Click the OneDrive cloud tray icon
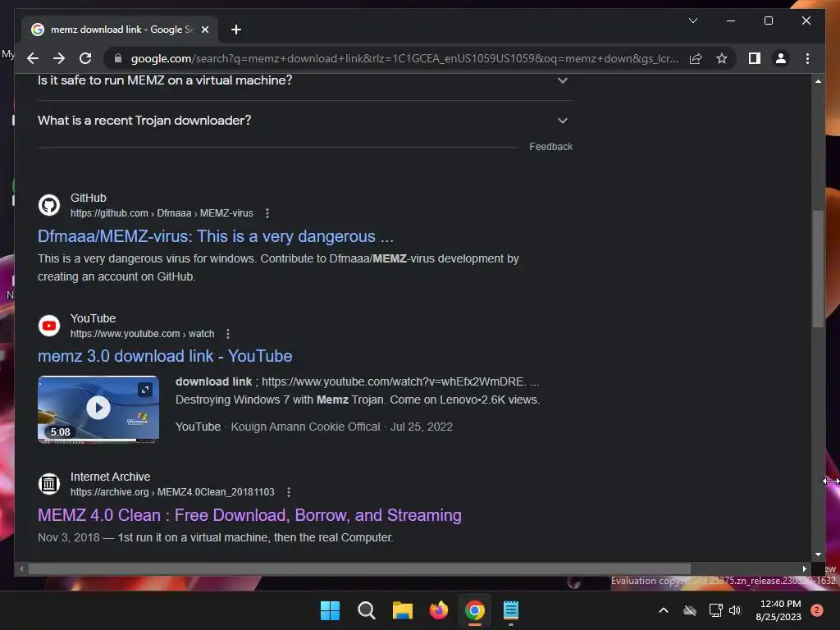840x630 pixels. (x=690, y=610)
